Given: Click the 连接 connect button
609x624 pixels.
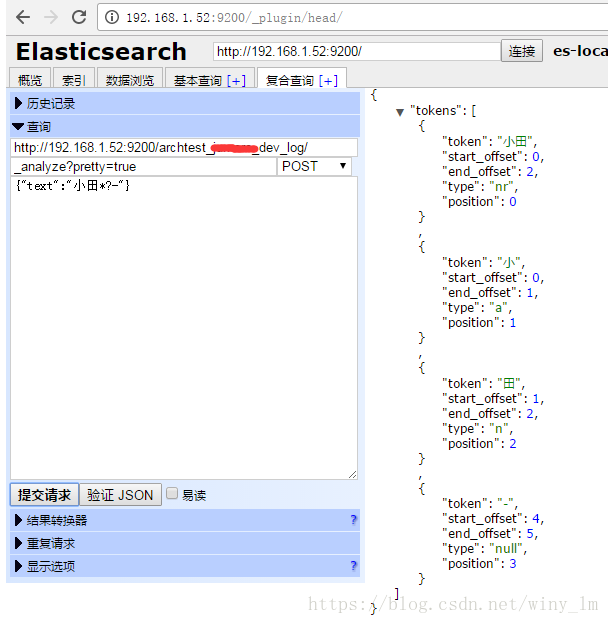Looking at the screenshot, I should pos(521,51).
